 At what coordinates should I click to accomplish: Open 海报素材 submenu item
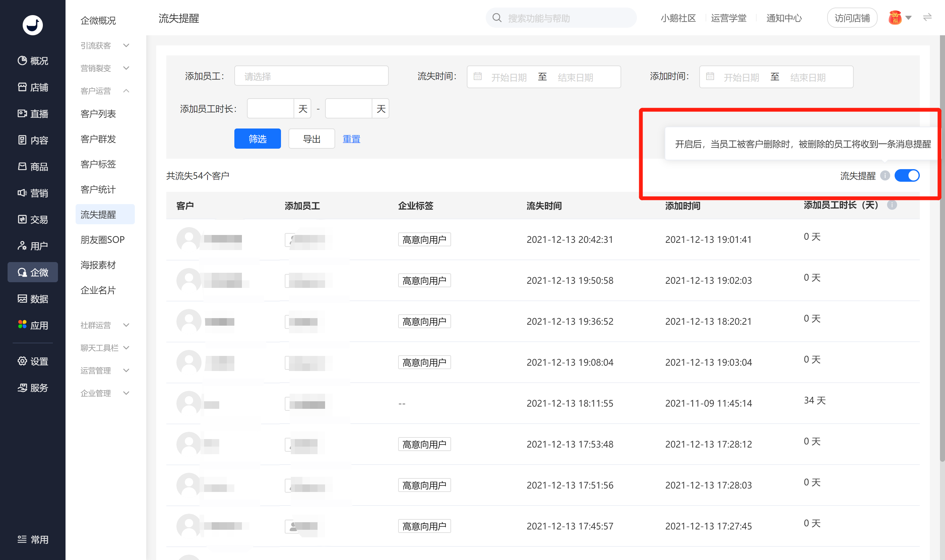[x=98, y=265]
